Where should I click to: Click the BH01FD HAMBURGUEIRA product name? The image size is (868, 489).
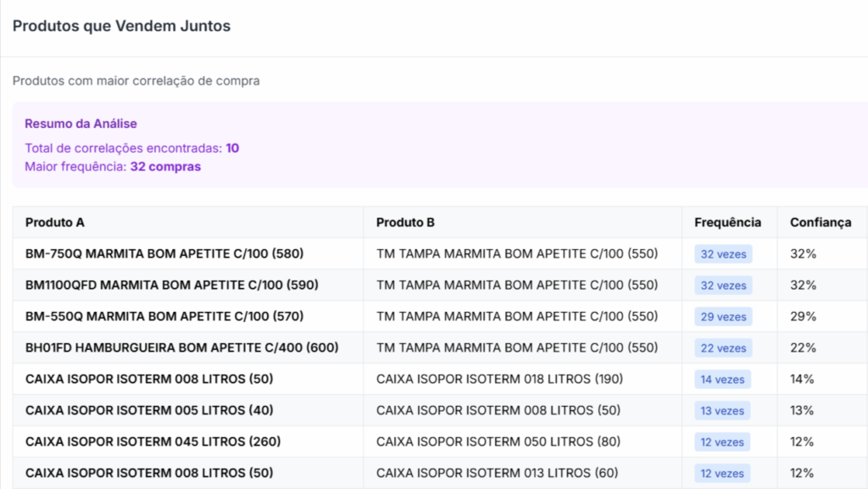click(181, 347)
